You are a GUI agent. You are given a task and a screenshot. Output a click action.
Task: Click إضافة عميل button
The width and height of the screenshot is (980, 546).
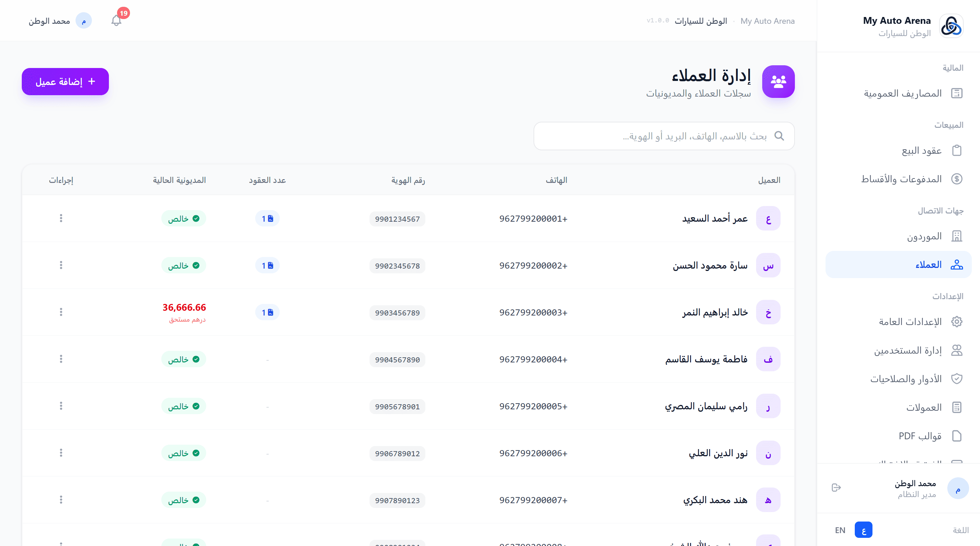pos(65,81)
